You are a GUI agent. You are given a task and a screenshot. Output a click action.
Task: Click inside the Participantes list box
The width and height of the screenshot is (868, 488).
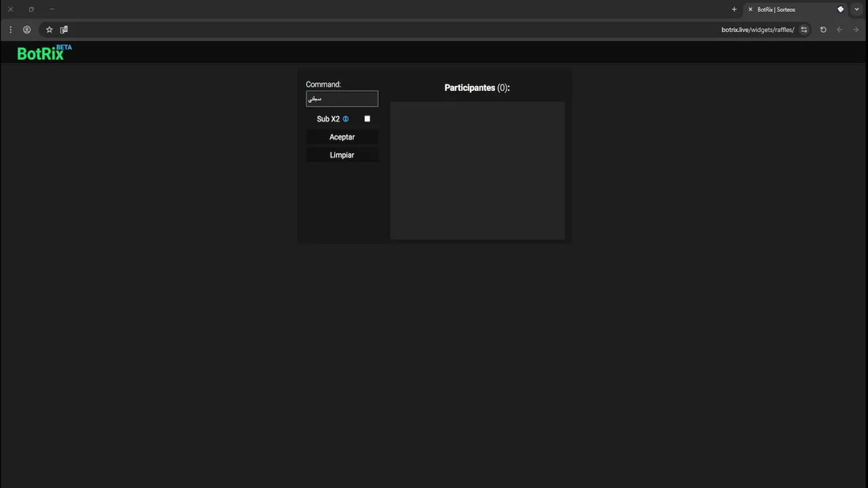(x=477, y=171)
